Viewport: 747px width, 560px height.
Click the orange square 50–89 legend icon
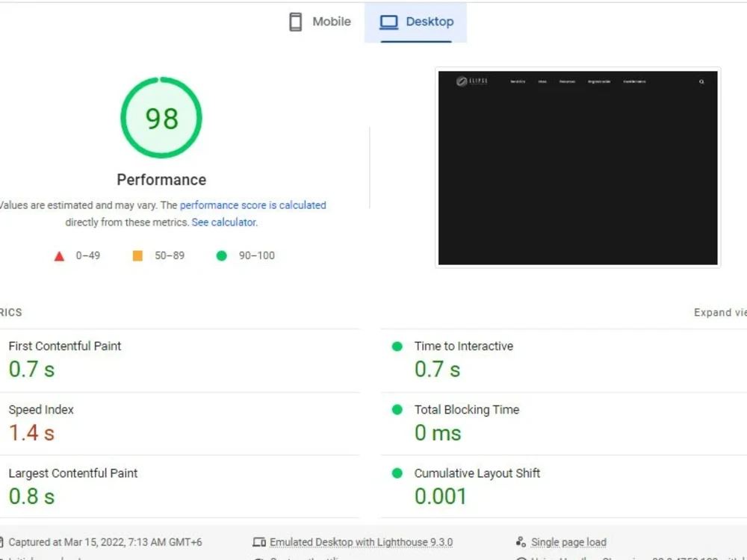[x=137, y=255]
